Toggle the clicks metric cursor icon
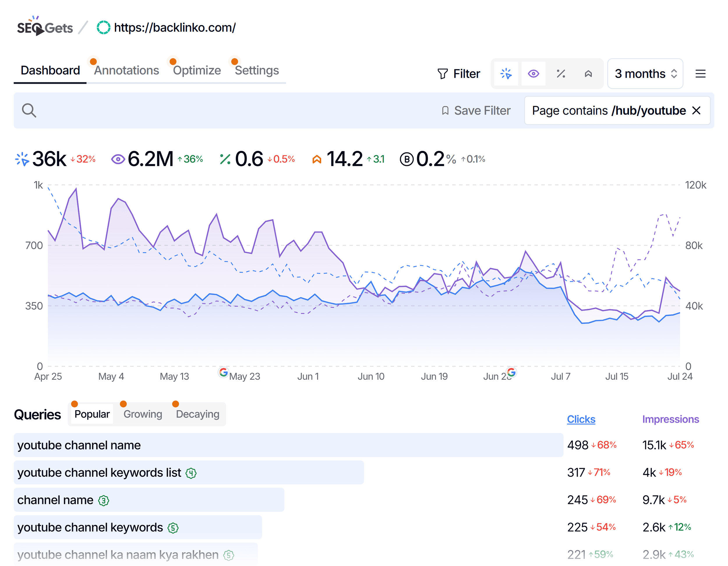The image size is (728, 566). 506,74
